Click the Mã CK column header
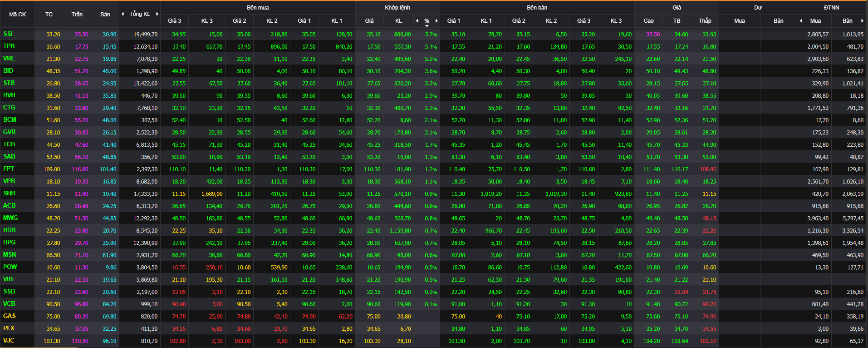The image size is (868, 348). [18, 15]
